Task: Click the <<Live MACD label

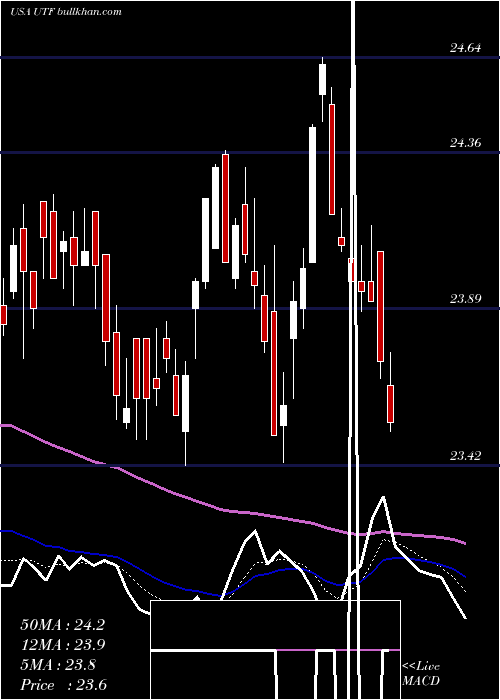Action: click(x=421, y=673)
